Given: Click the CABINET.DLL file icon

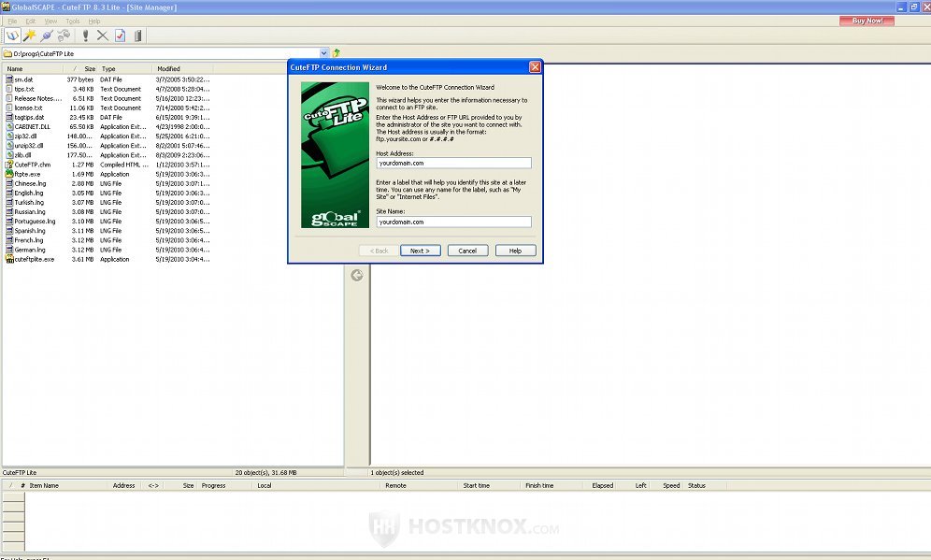Looking at the screenshot, I should coord(9,126).
